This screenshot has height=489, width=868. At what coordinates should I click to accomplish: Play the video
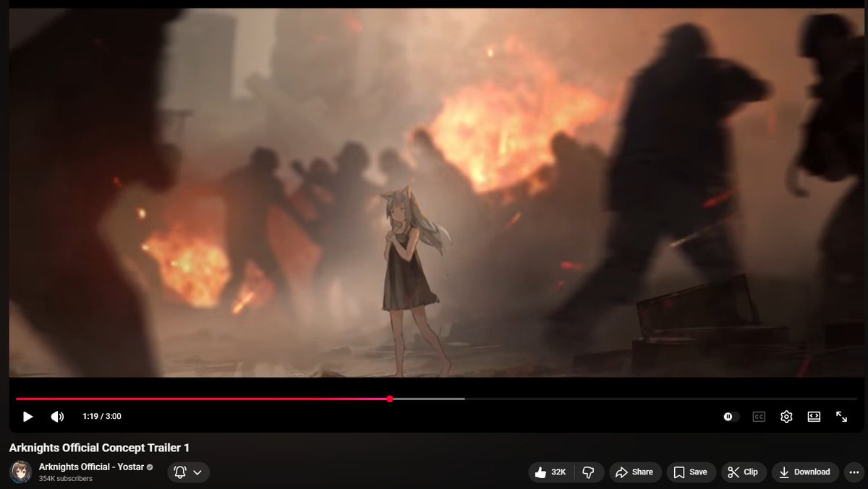click(x=27, y=417)
